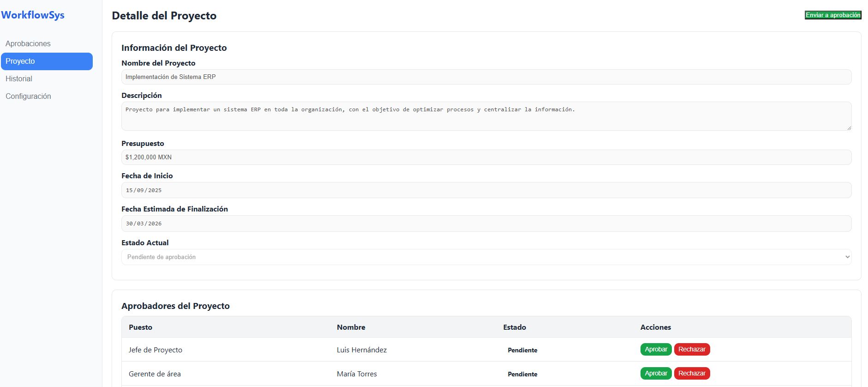Expand the Estado Actual dropdown
This screenshot has width=868, height=387.
click(x=486, y=257)
